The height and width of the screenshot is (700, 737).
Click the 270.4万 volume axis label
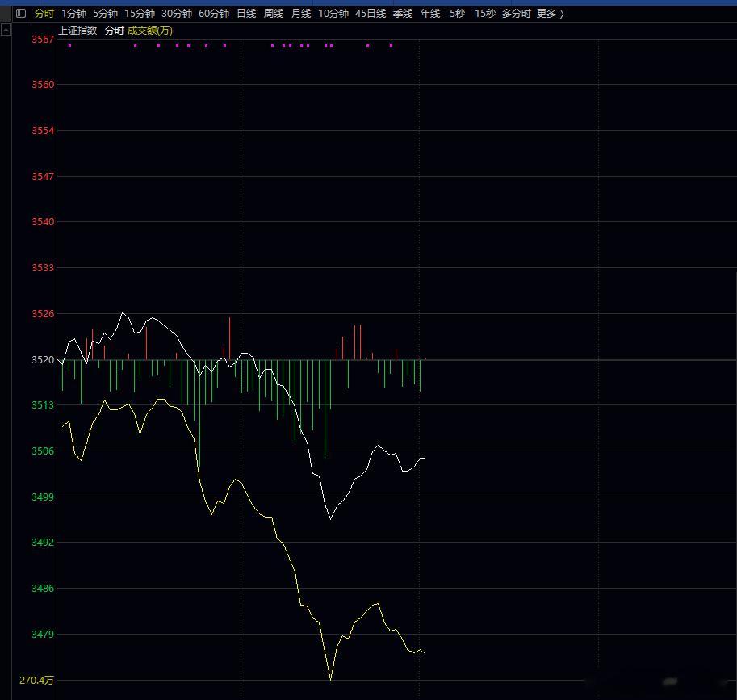(x=36, y=681)
